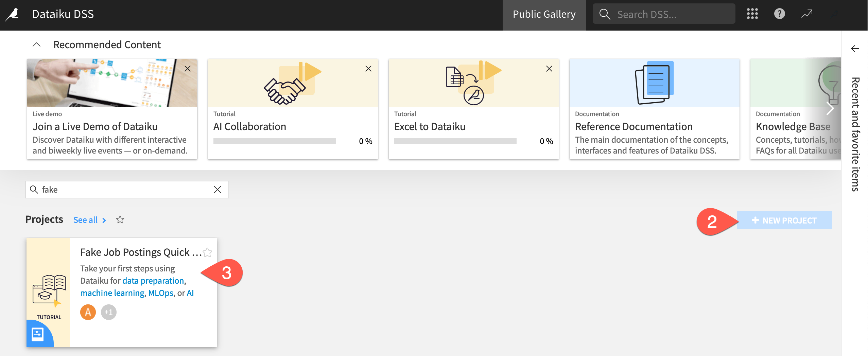Click the Dataiku bird logo

[12, 14]
